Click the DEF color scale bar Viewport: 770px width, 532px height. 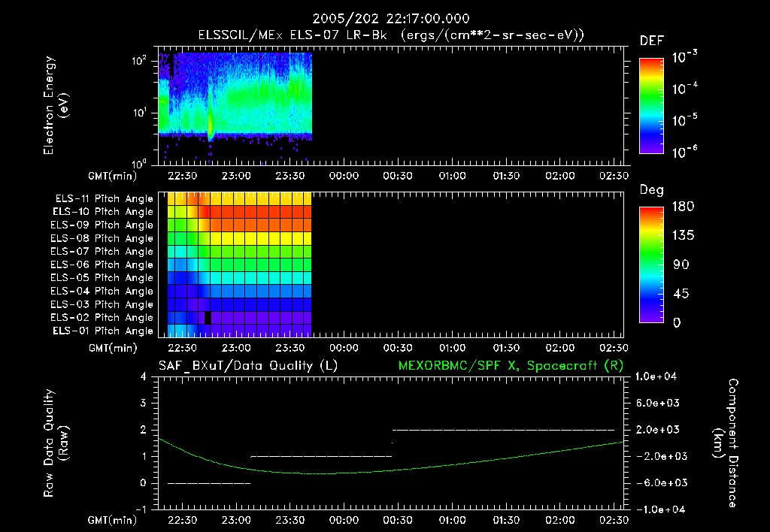(x=651, y=105)
